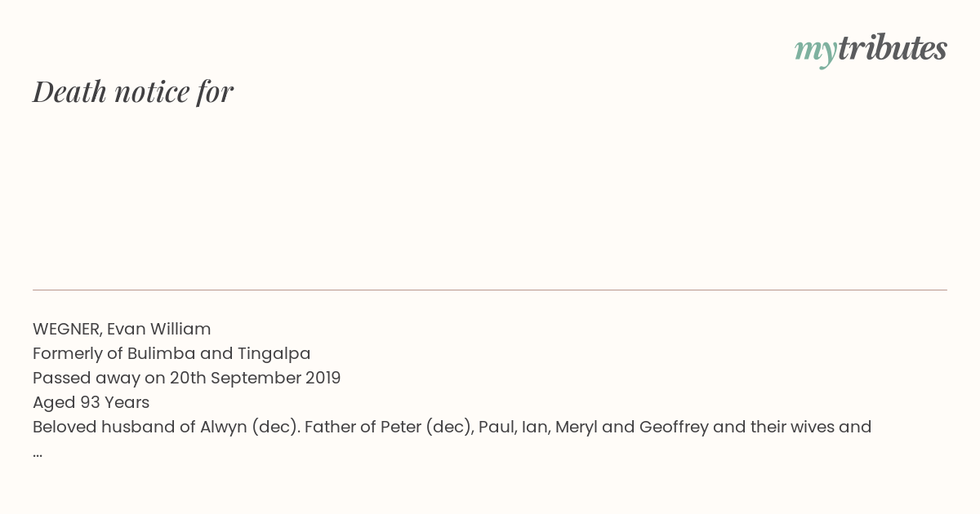Click the name line 'WEGNER, Evan William'
This screenshot has width=980, height=514.
click(x=122, y=329)
